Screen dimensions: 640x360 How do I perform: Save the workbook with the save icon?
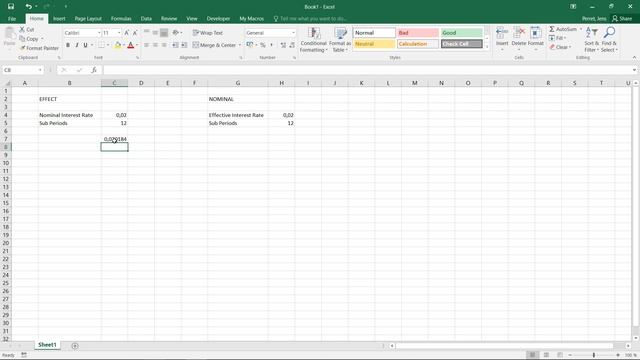pos(11,7)
